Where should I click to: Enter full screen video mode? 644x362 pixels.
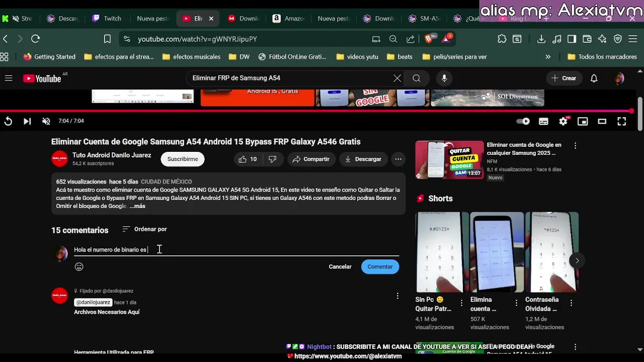(621, 121)
